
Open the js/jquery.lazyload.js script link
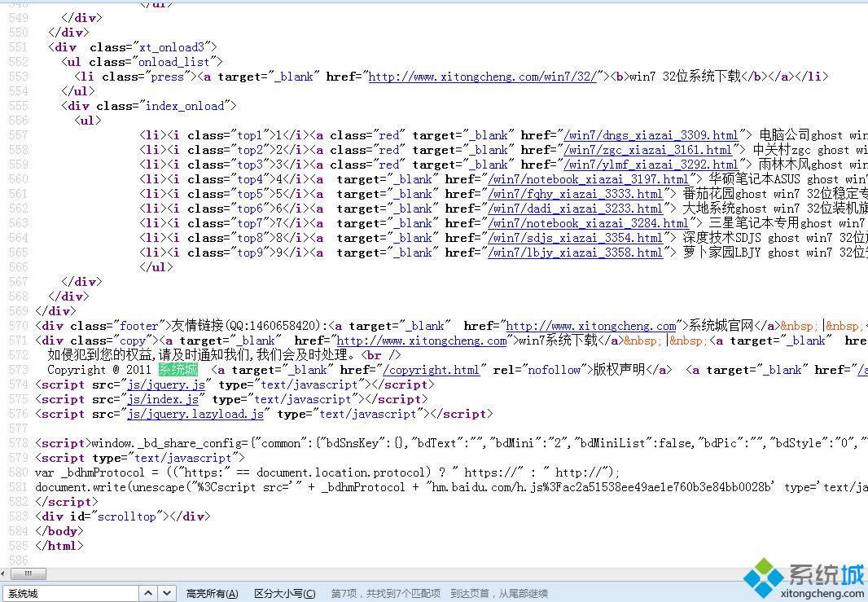[195, 414]
